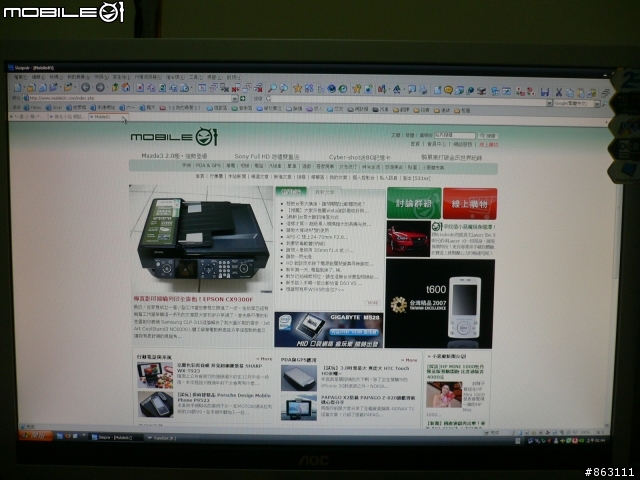
Task: Click the green Refresh page icon
Action: point(162,88)
